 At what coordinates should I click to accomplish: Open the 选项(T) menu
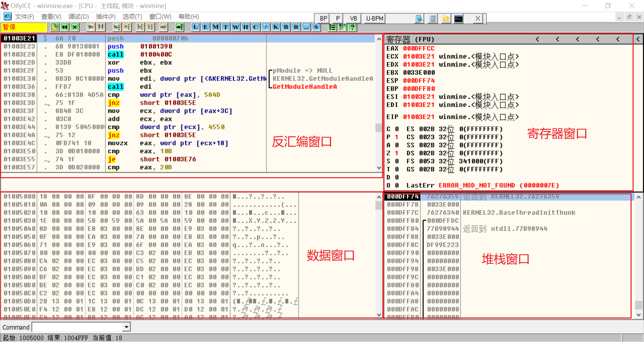click(x=132, y=17)
